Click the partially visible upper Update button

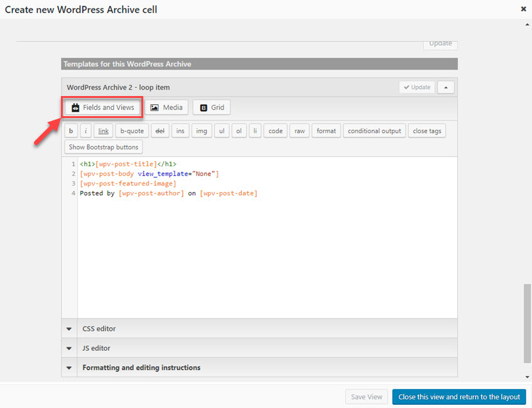(440, 45)
